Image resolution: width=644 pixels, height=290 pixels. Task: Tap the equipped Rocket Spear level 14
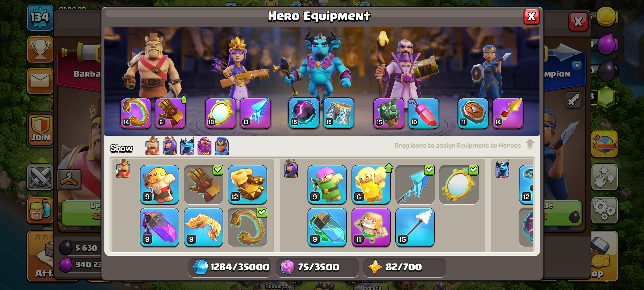point(508,113)
